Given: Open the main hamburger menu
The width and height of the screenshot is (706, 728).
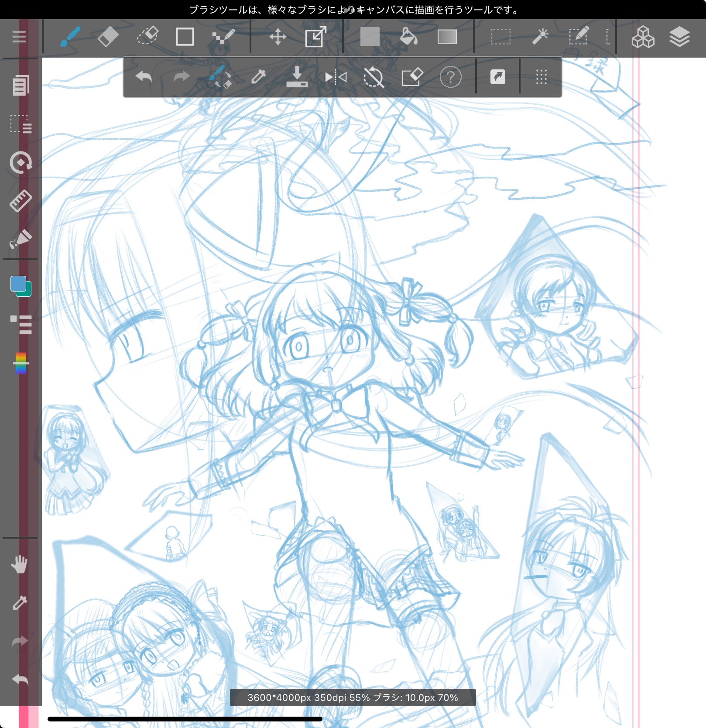Looking at the screenshot, I should [x=19, y=37].
